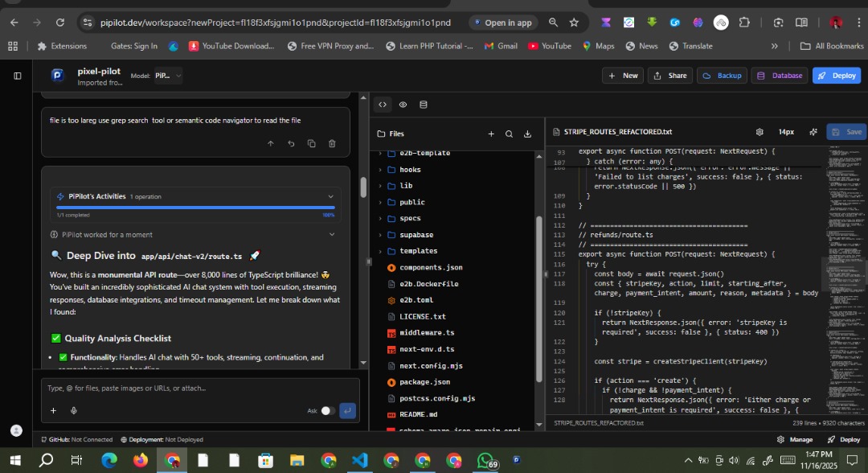868x473 pixels.
Task: Click the revert arrow on the chat message
Action: pyautogui.click(x=291, y=143)
